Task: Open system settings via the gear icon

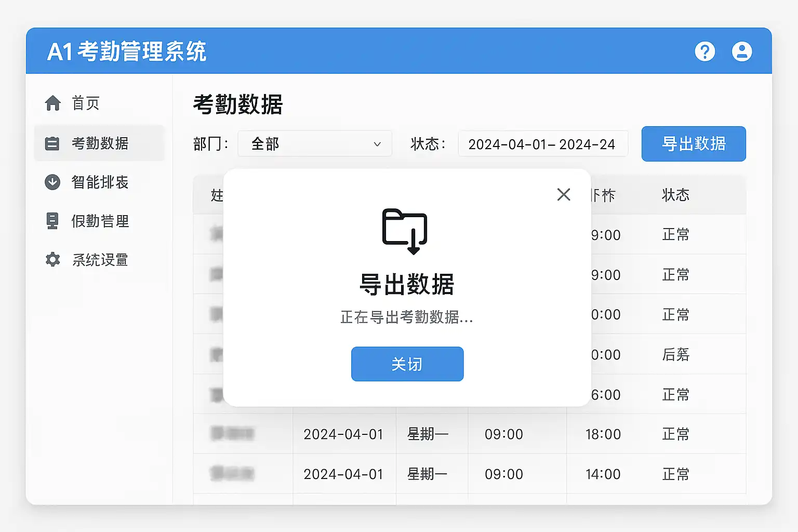Action: pyautogui.click(x=52, y=260)
